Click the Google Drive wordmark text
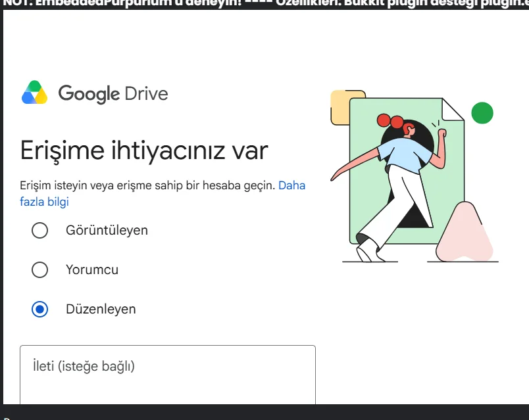The width and height of the screenshot is (529, 420). [x=113, y=94]
